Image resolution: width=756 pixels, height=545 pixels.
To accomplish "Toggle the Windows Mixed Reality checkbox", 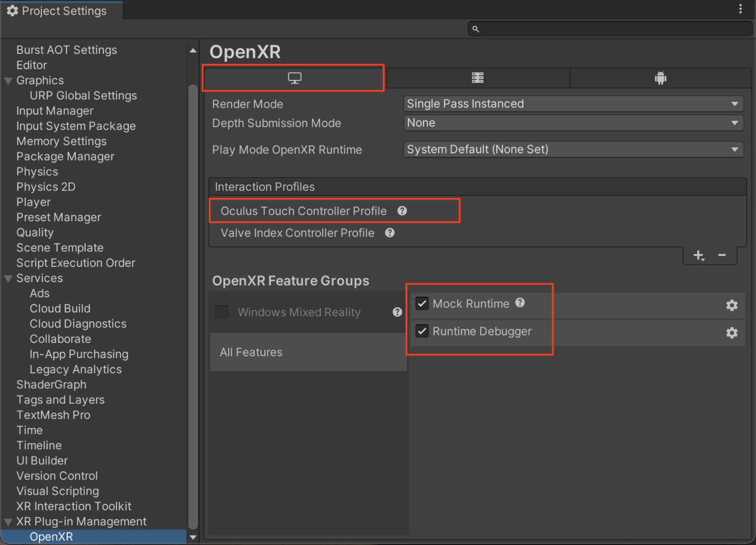I will 222,312.
